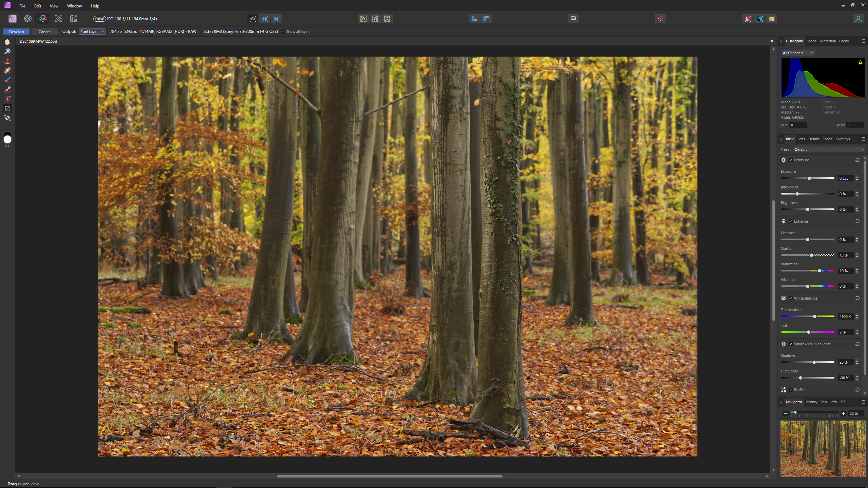
Task: Click the split view compare icon
Action: coord(264,19)
